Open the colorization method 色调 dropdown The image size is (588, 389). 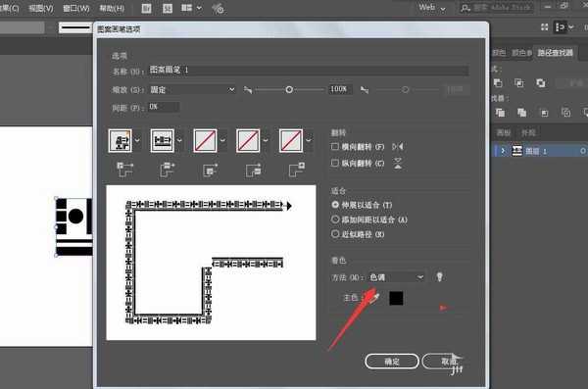coord(396,277)
